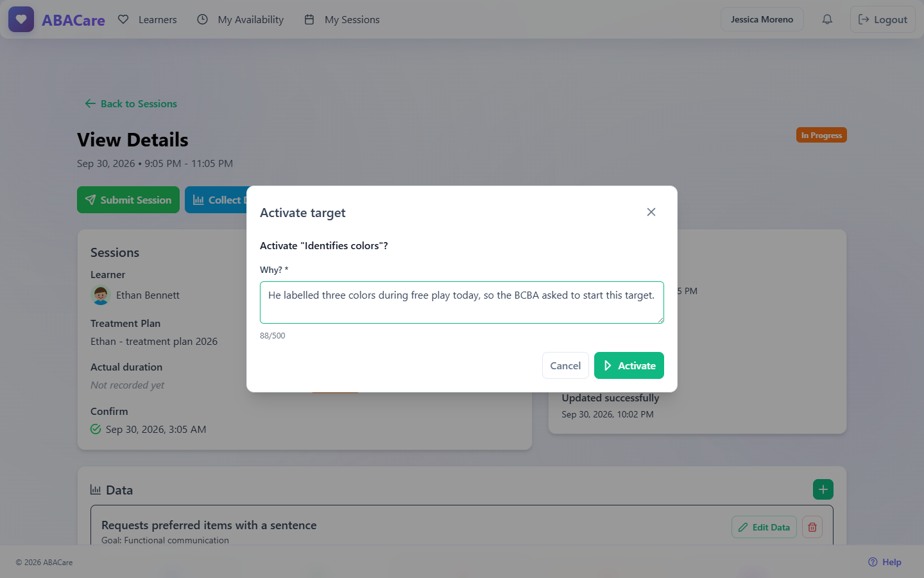
Task: Click Ethan Bennett's avatar
Action: click(101, 295)
